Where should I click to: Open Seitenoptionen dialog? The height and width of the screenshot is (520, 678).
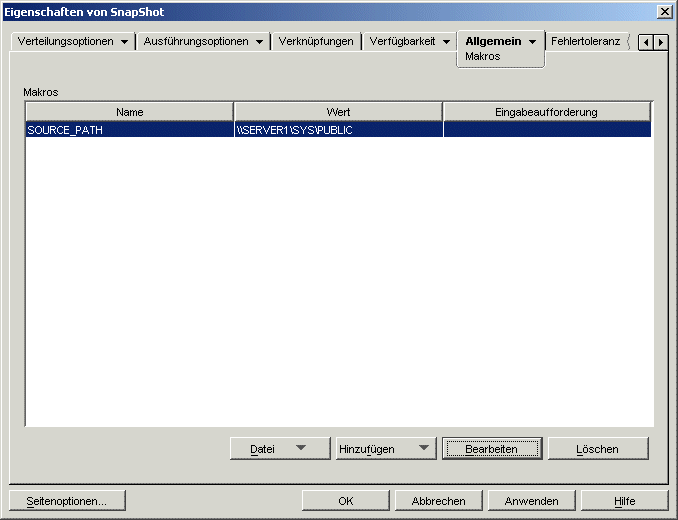66,501
